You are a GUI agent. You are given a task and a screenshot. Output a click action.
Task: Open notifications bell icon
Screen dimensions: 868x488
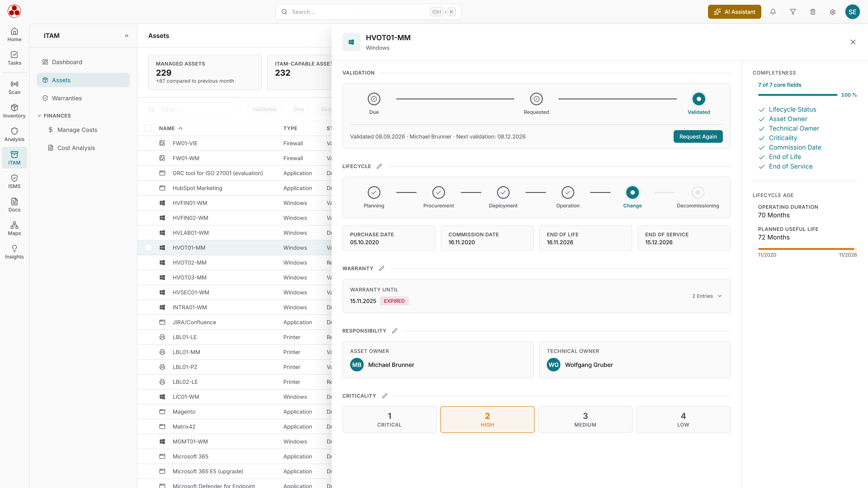[773, 12]
